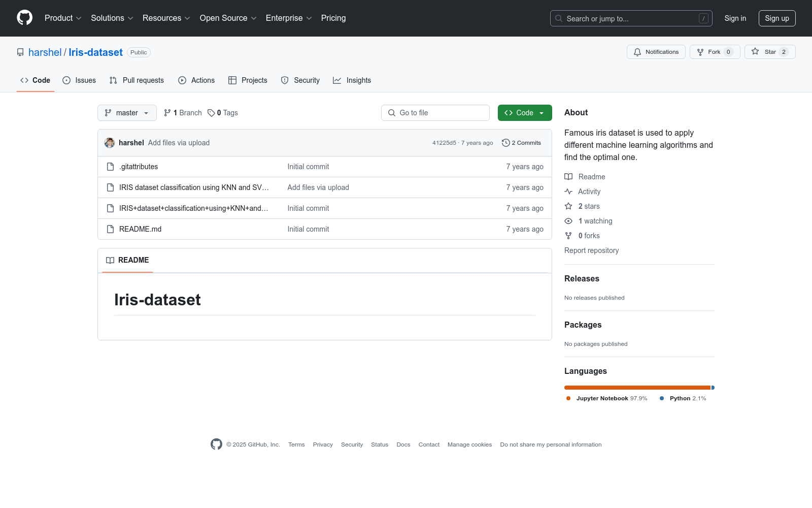Click the Search or jump to field
This screenshot has width=812, height=508.
click(x=631, y=18)
